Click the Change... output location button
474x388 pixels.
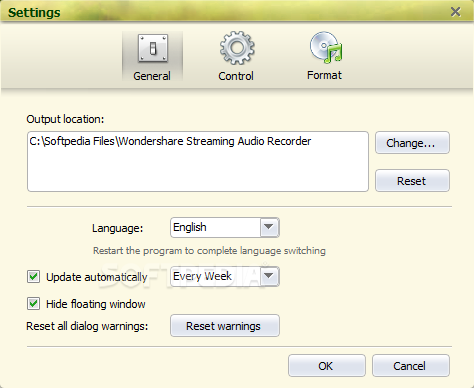click(x=412, y=143)
